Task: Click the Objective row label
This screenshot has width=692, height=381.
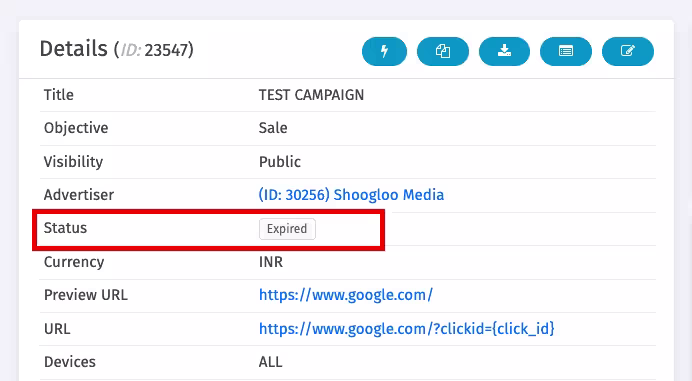Action: 76,128
